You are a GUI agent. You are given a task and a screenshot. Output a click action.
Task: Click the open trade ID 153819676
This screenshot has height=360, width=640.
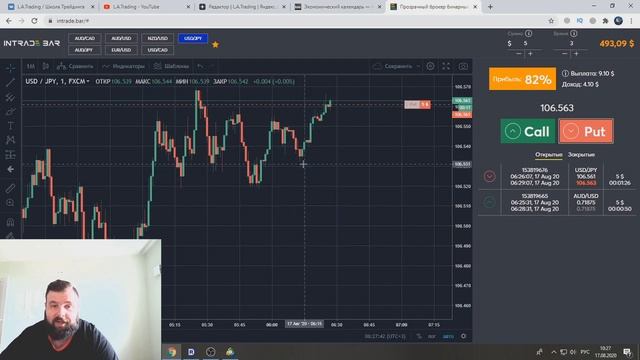point(535,170)
